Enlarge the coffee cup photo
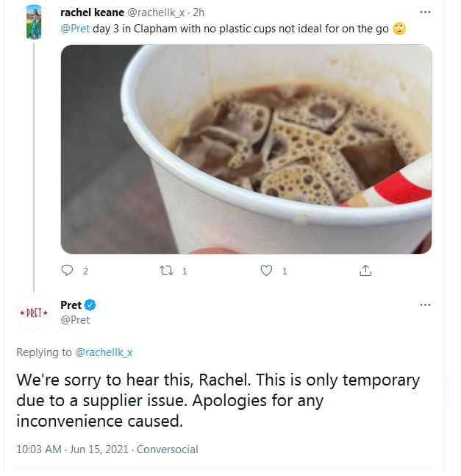Viewport: 461px width, 476px height. (246, 149)
